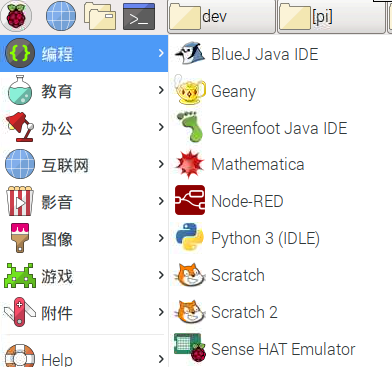Launch Scratch 2 from the submenu
The height and width of the screenshot is (367, 392).
(x=280, y=312)
